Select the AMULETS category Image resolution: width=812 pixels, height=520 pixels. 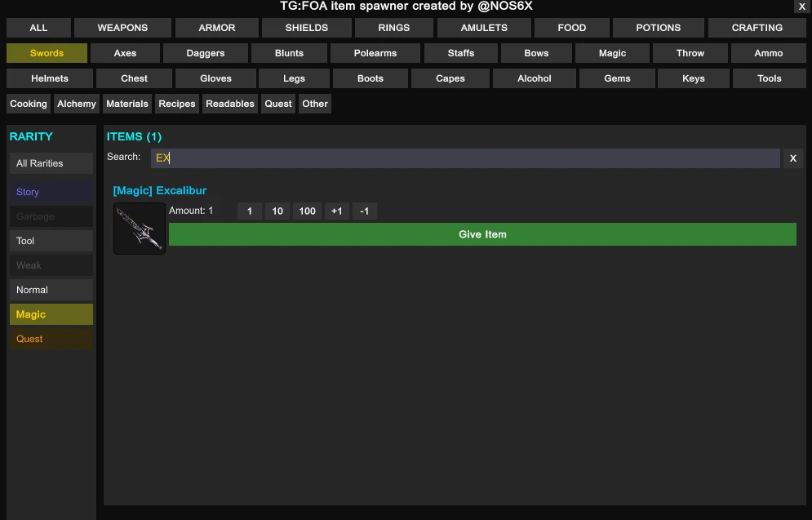point(484,28)
